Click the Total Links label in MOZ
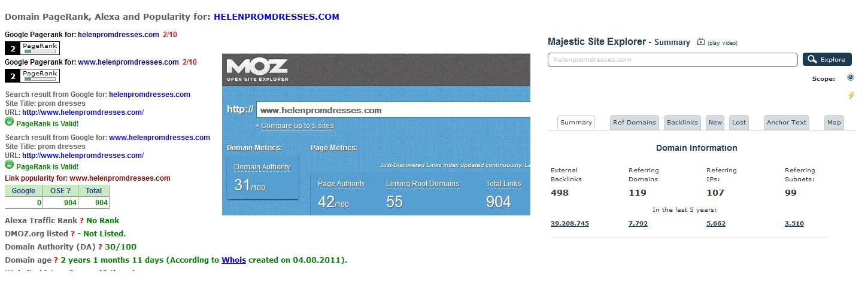868x286 pixels. point(503,184)
